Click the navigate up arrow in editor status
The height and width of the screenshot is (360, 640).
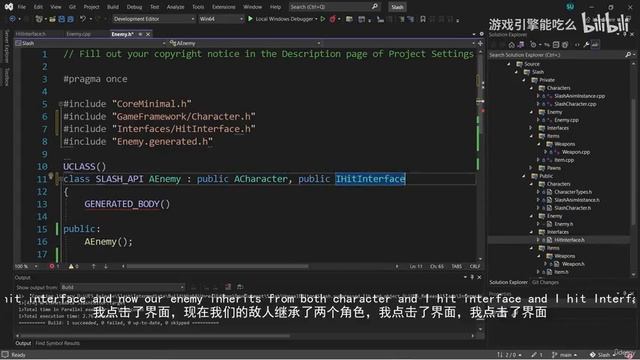(x=93, y=267)
